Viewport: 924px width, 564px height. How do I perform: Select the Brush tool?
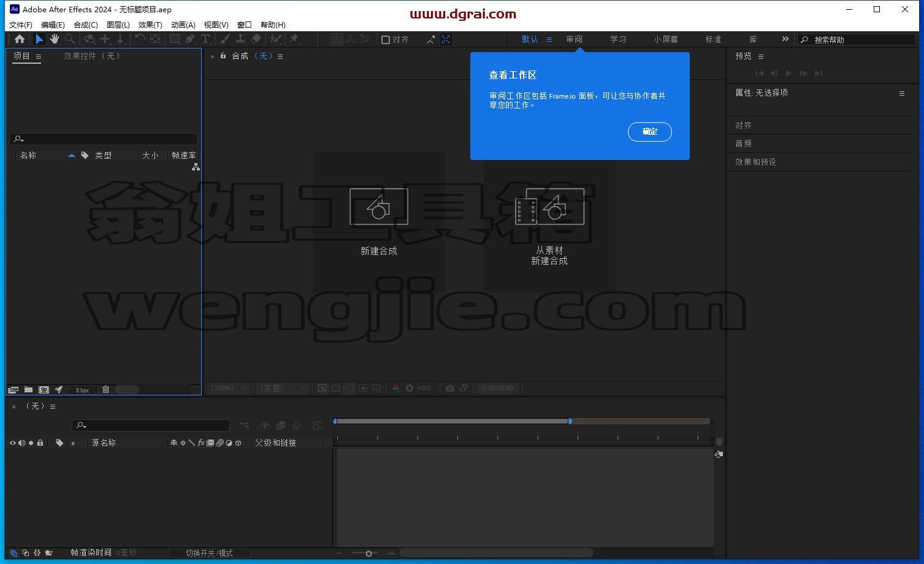(225, 39)
